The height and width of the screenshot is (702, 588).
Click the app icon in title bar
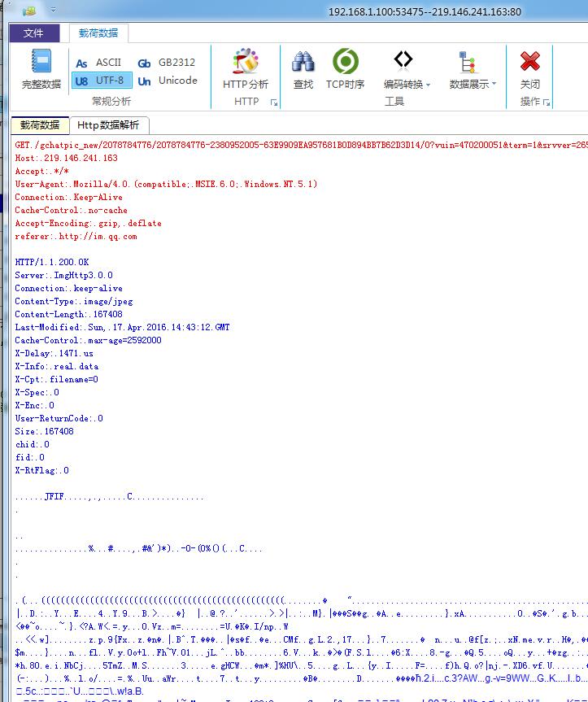(x=29, y=11)
